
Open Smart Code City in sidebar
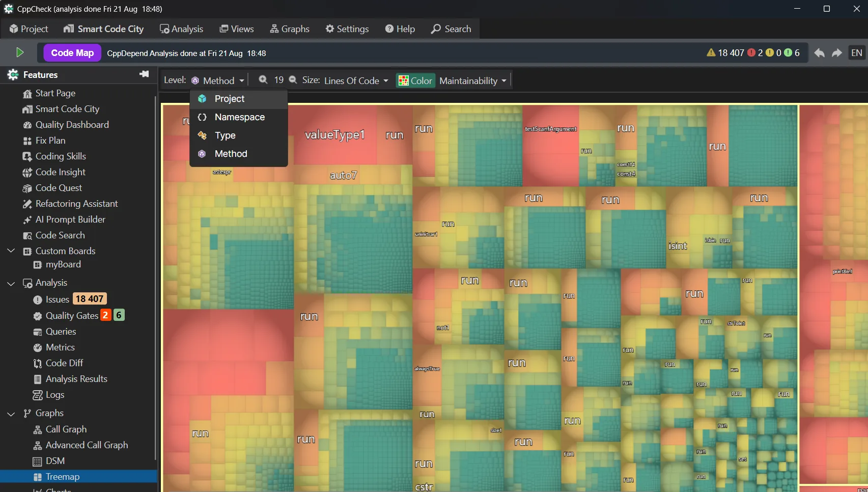67,109
